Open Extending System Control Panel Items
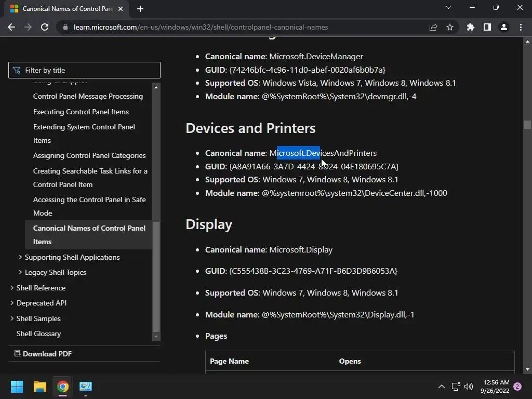The height and width of the screenshot is (399, 532). (84, 134)
